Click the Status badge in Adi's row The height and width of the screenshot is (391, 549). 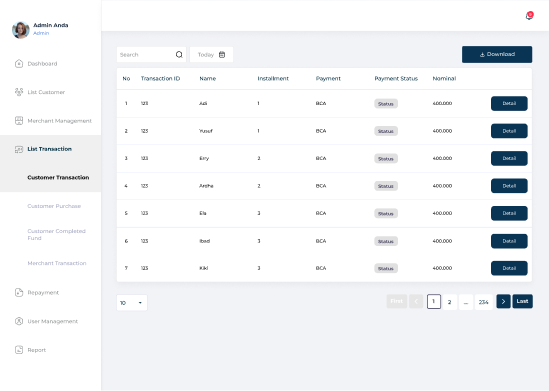click(x=386, y=104)
